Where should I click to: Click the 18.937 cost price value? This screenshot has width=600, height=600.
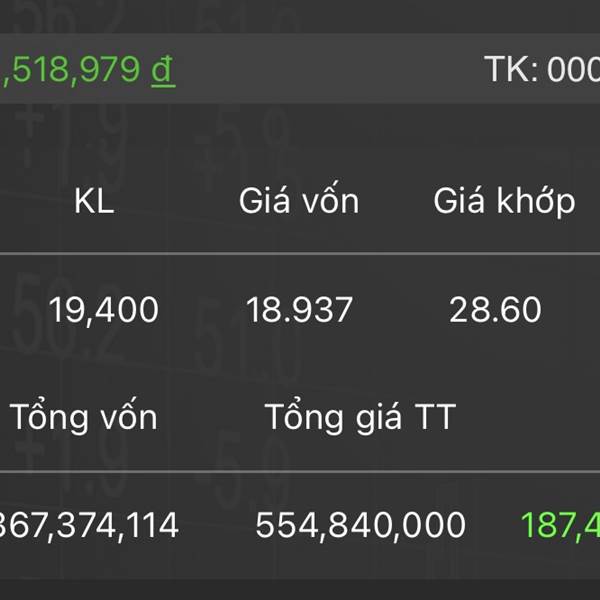coord(299,310)
